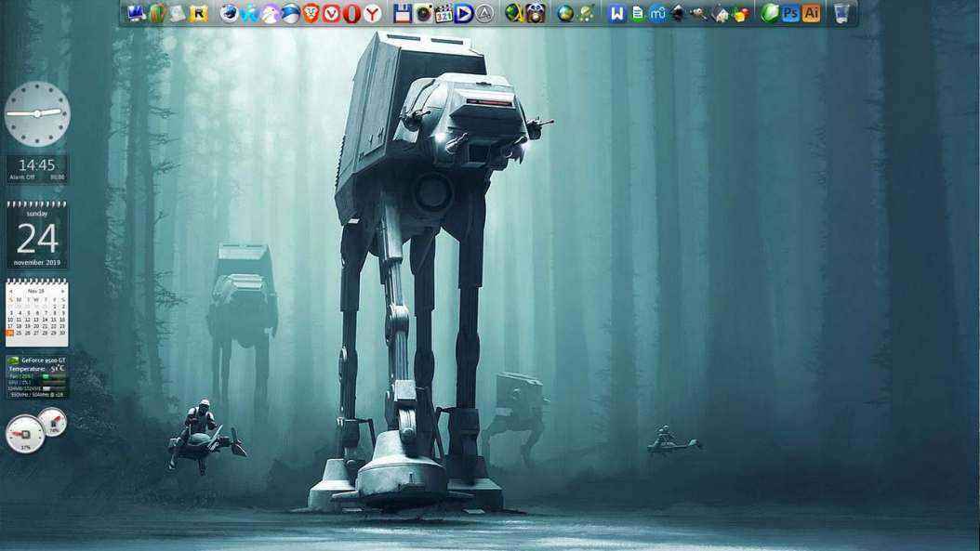
Task: Launch Media Player Classic 321 icon
Action: 444,13
